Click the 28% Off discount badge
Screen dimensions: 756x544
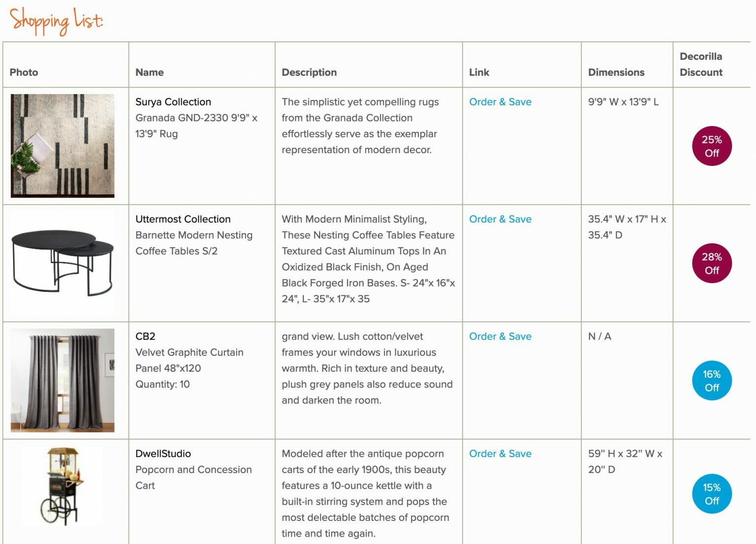pos(711,263)
